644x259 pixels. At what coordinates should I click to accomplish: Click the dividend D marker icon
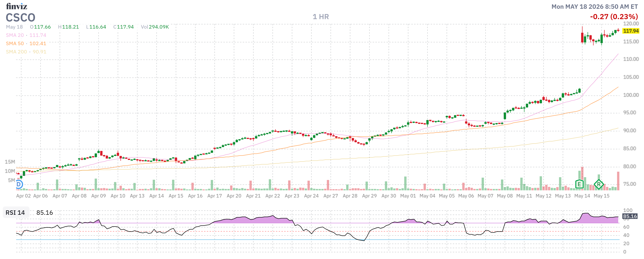(19, 185)
